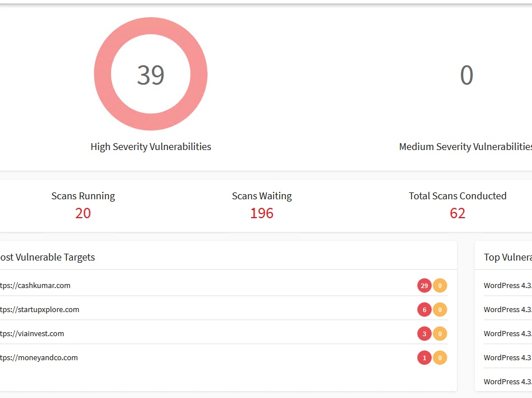The height and width of the screenshot is (398, 532).
Task: Click the orange 0 badge for viainvest.com
Action: point(440,334)
